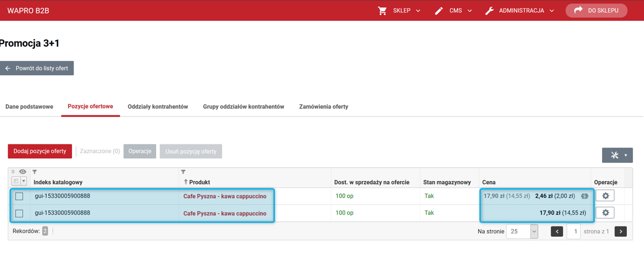Click the filter icon above Produkt
The width and height of the screenshot is (644, 270).
(184, 172)
